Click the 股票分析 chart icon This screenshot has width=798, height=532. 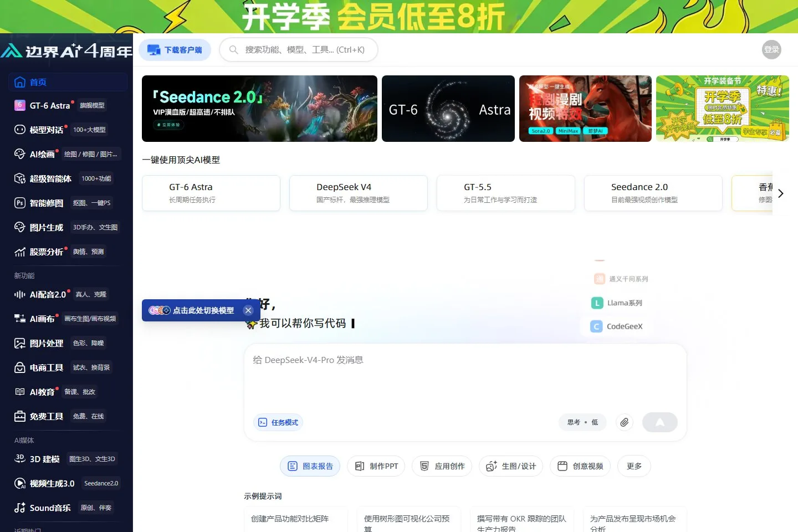(x=20, y=252)
